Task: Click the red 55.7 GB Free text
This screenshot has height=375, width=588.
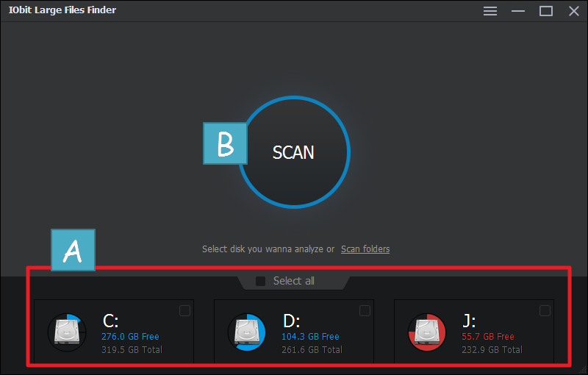Action: coord(488,337)
